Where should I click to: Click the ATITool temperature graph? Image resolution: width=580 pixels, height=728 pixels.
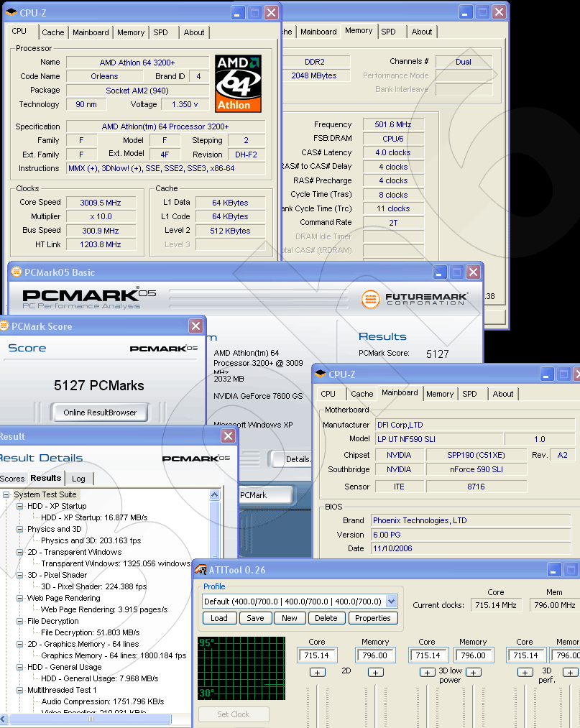241,668
